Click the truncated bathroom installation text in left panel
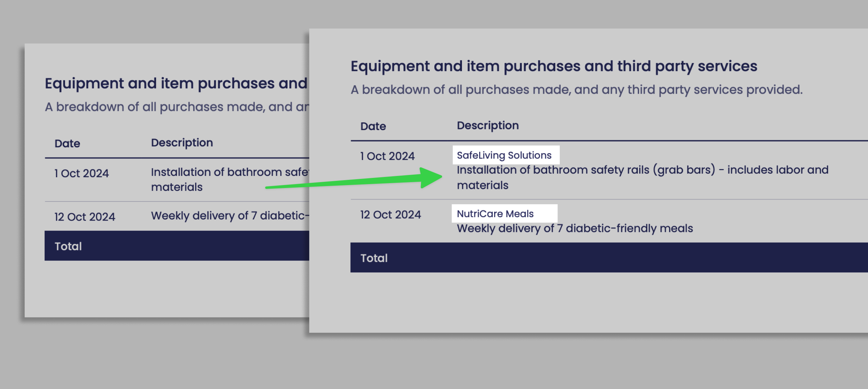Image resolution: width=868 pixels, height=389 pixels. [229, 179]
